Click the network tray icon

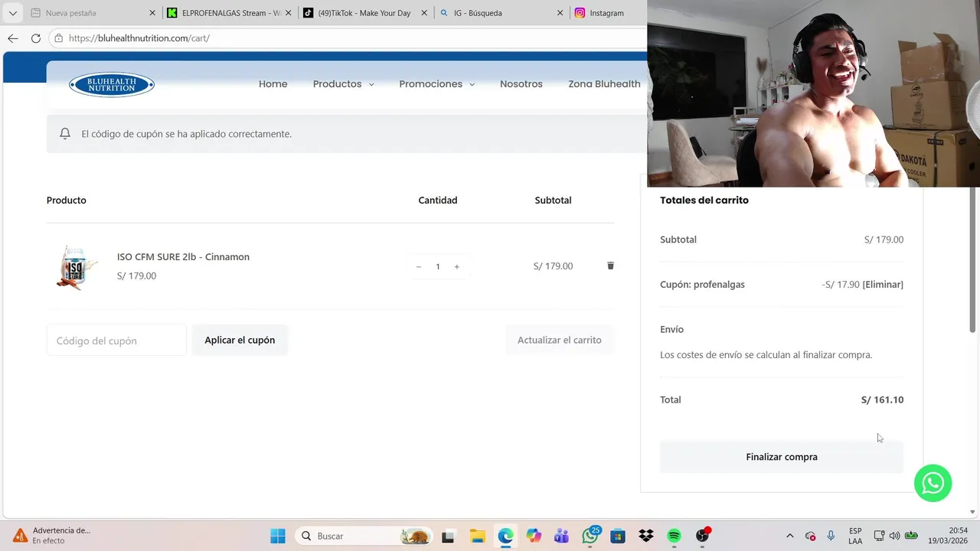[x=879, y=536]
